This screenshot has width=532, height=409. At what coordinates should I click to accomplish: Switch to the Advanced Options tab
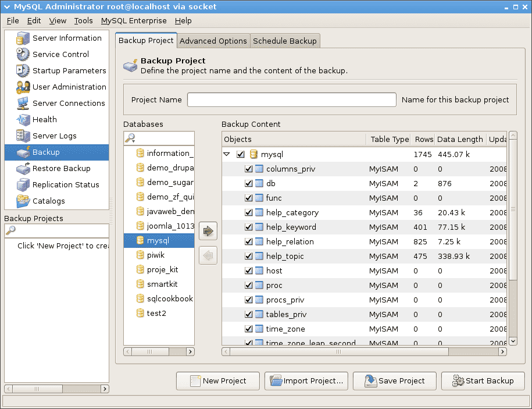(213, 41)
